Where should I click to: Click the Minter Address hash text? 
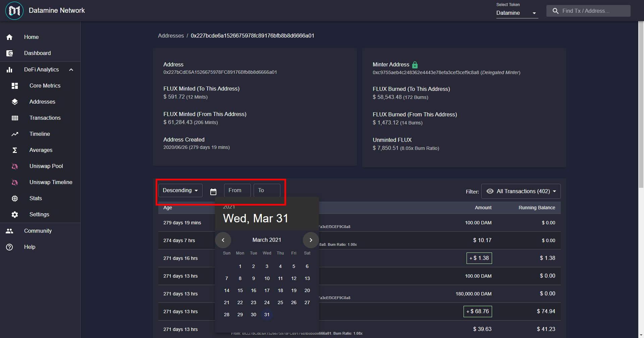pyautogui.click(x=426, y=73)
